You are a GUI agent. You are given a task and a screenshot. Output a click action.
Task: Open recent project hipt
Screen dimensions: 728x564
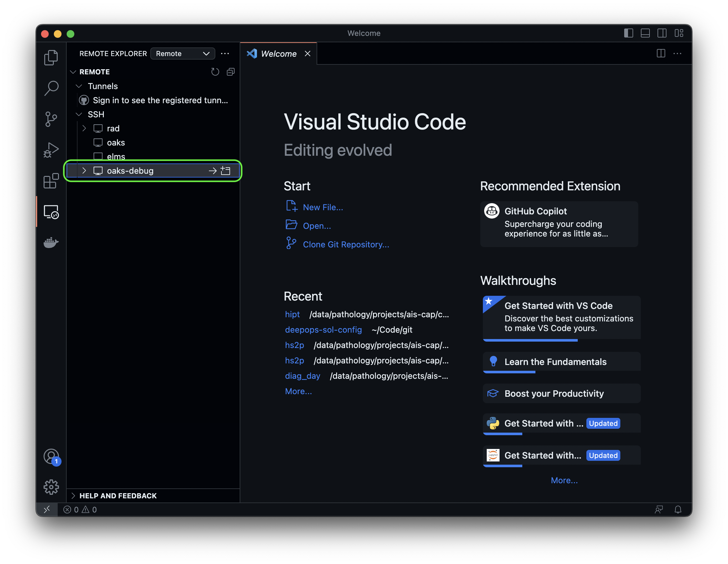(292, 314)
